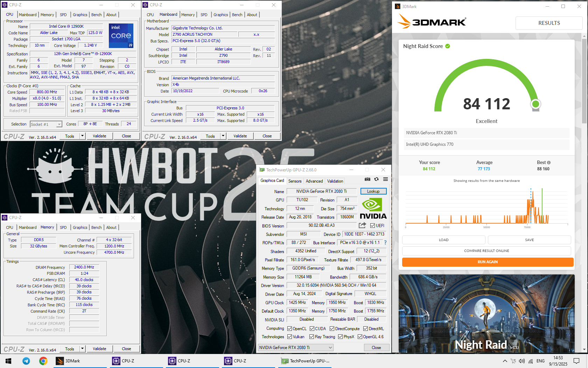The image size is (588, 368).
Task: Click the LOAD button in 3DMark
Action: pos(443,240)
